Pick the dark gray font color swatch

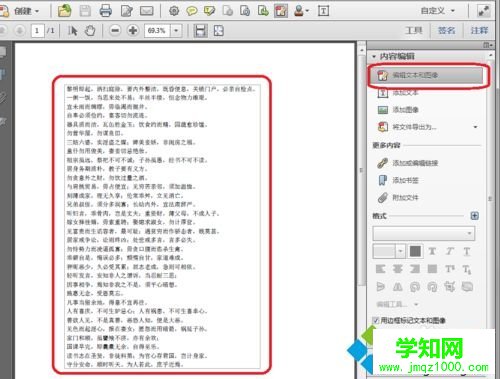click(x=415, y=251)
